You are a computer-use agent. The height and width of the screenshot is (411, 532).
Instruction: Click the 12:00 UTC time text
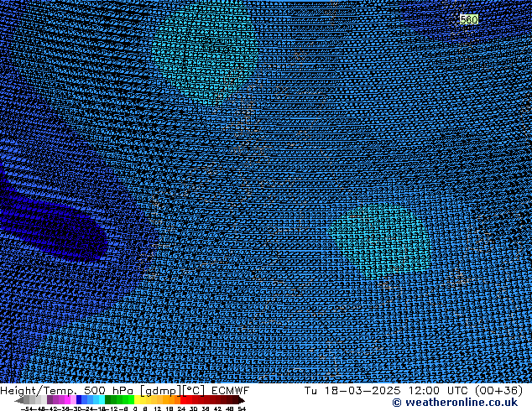point(438,391)
